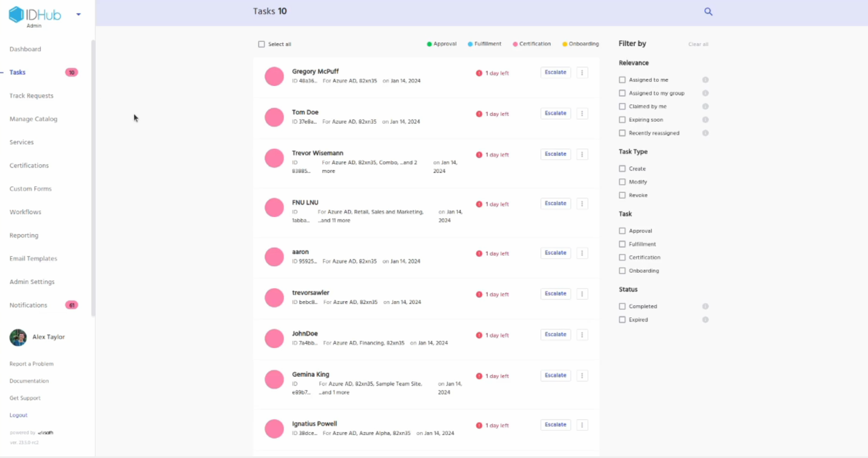Escalate the Trevor Wisemann task
The width and height of the screenshot is (868, 458).
[555, 154]
